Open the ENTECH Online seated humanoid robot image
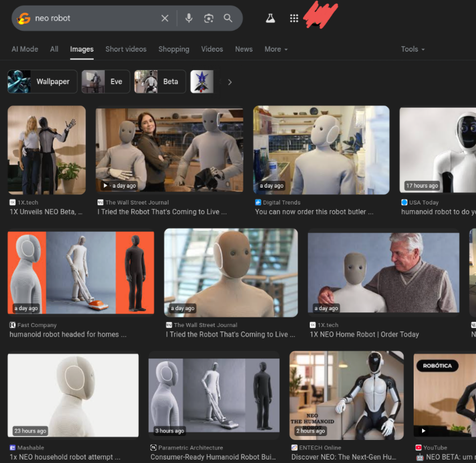This screenshot has width=476, height=463. point(346,395)
